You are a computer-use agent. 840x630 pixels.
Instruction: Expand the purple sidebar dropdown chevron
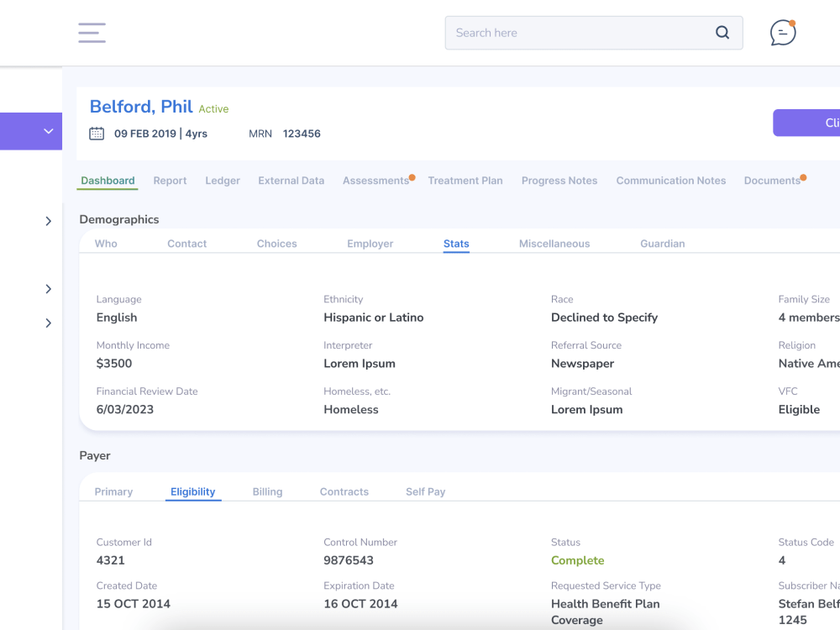pos(48,131)
